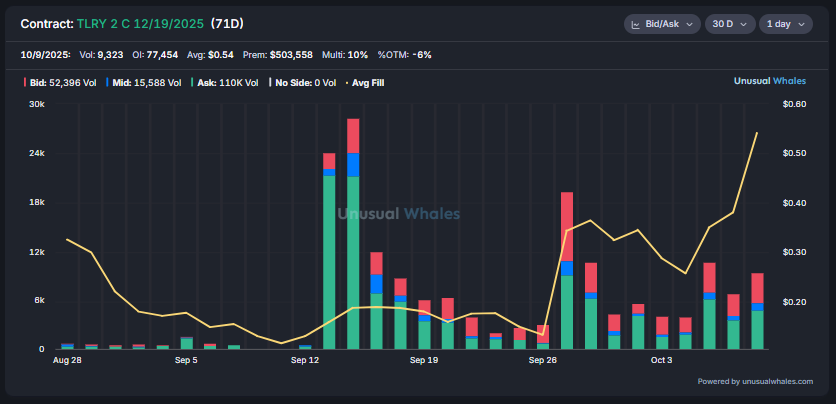Click the Unusual Whales watermark in chart
Viewport: 836px width, 404px height.
[399, 213]
